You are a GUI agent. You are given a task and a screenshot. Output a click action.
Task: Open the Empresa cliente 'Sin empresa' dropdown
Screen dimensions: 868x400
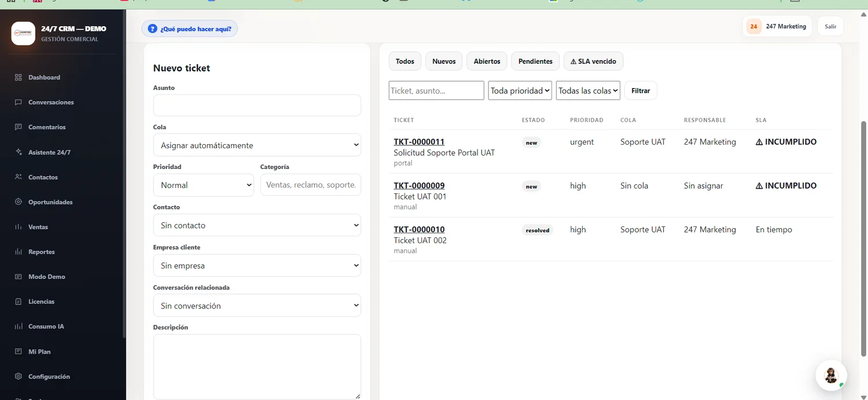click(257, 266)
